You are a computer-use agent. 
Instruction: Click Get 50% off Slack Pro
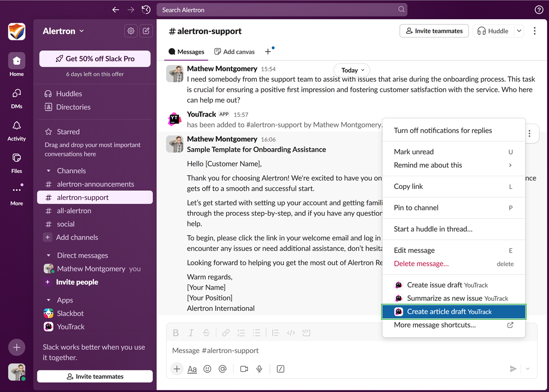pyautogui.click(x=95, y=59)
